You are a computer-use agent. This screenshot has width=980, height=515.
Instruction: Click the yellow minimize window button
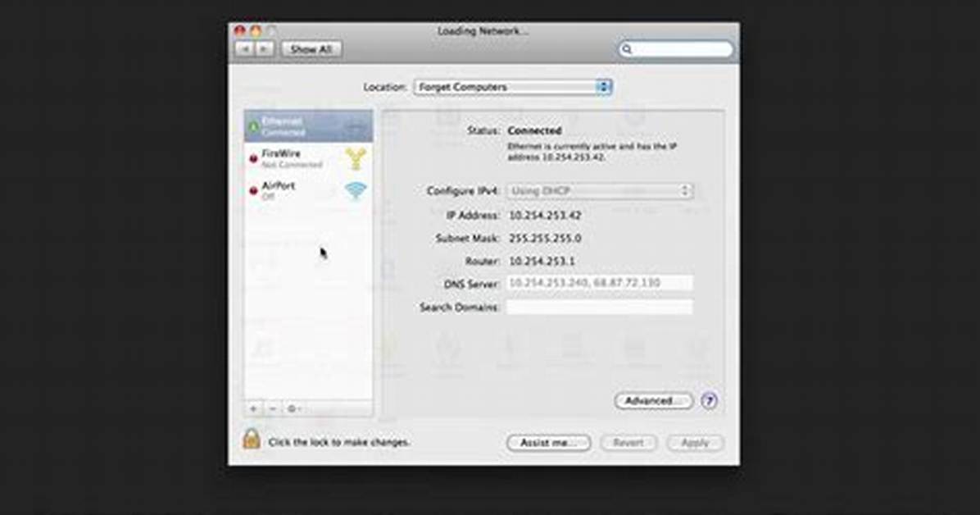(x=256, y=30)
